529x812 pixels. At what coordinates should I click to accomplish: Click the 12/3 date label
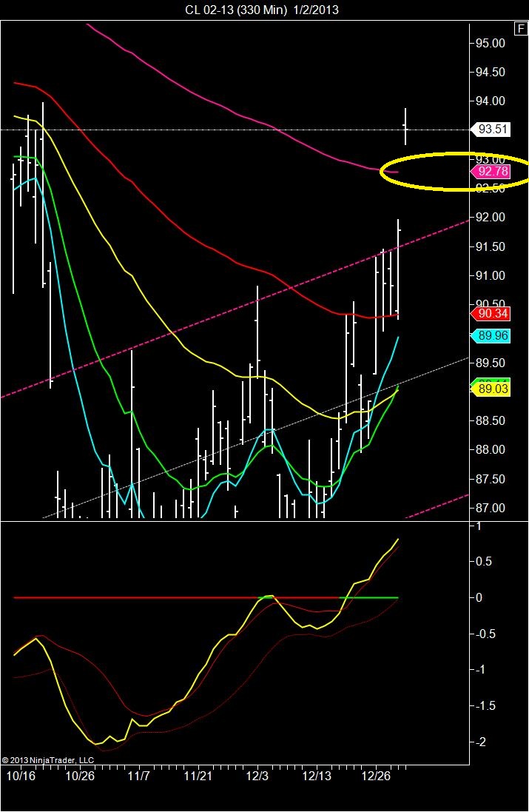(x=257, y=776)
